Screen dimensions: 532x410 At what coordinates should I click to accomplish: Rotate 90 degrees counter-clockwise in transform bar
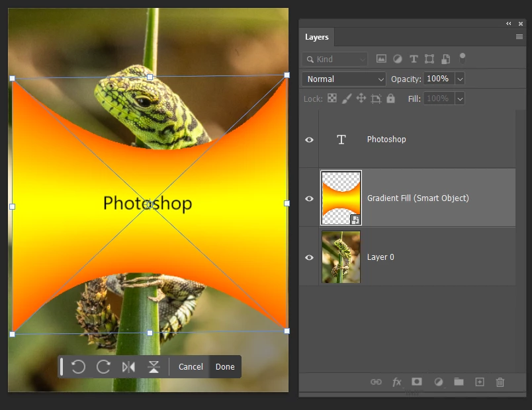point(78,366)
